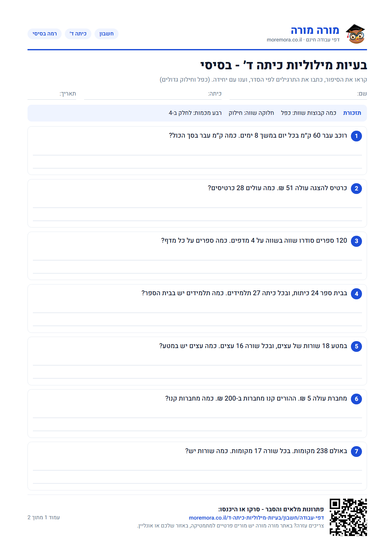The width and height of the screenshot is (392, 555).
Task: Click the מורה מורה site title
Action: pos(315,30)
